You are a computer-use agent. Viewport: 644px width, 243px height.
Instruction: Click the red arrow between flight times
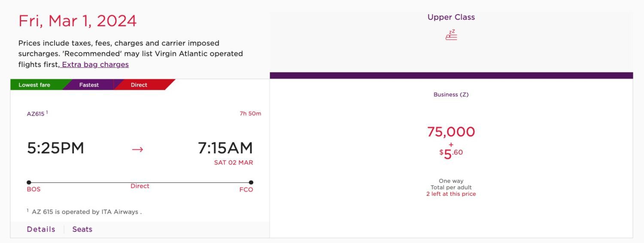137,149
